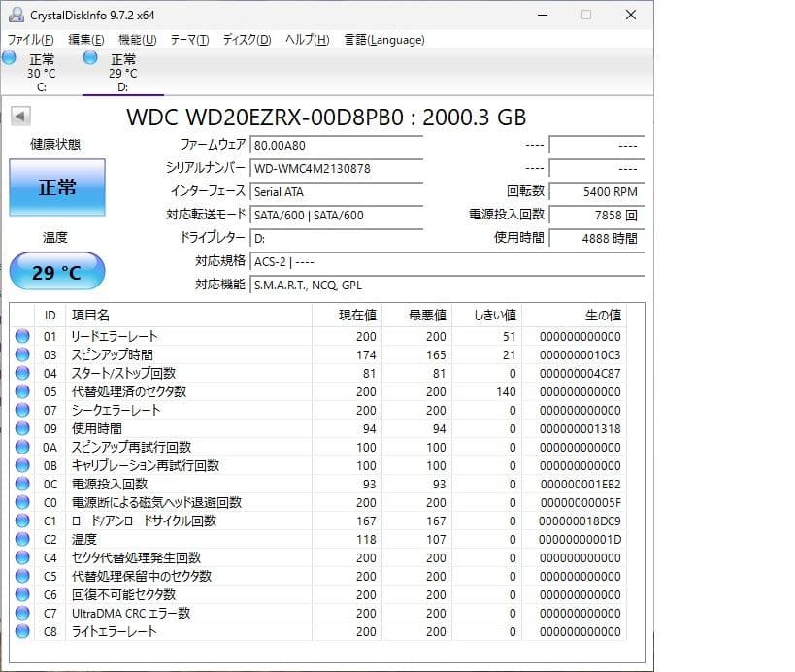Click the CrystalDiskInfo icon in the title bar
Image resolution: width=795 pixels, height=672 pixels.
point(15,15)
